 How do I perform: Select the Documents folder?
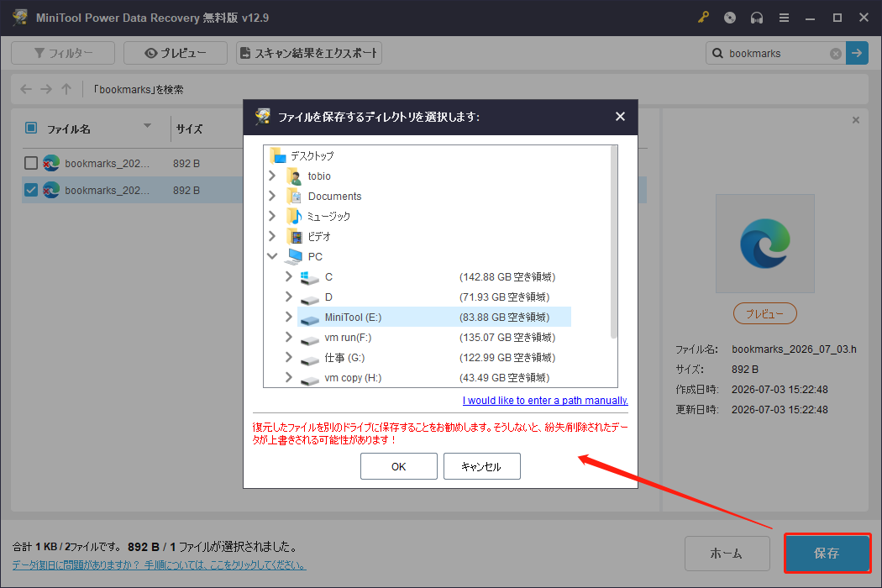click(334, 197)
